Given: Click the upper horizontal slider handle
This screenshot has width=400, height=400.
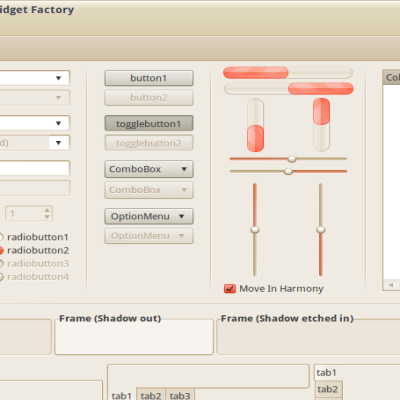Looking at the screenshot, I should pos(292,159).
